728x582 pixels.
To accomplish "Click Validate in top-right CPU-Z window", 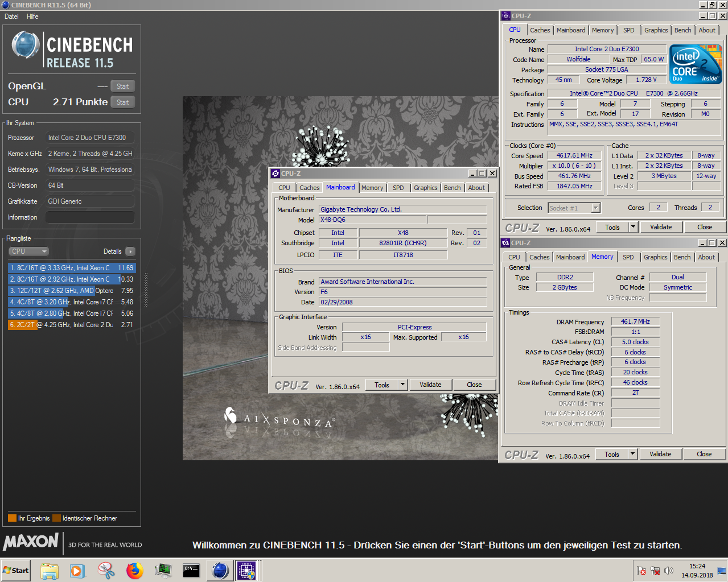I will pos(661,227).
